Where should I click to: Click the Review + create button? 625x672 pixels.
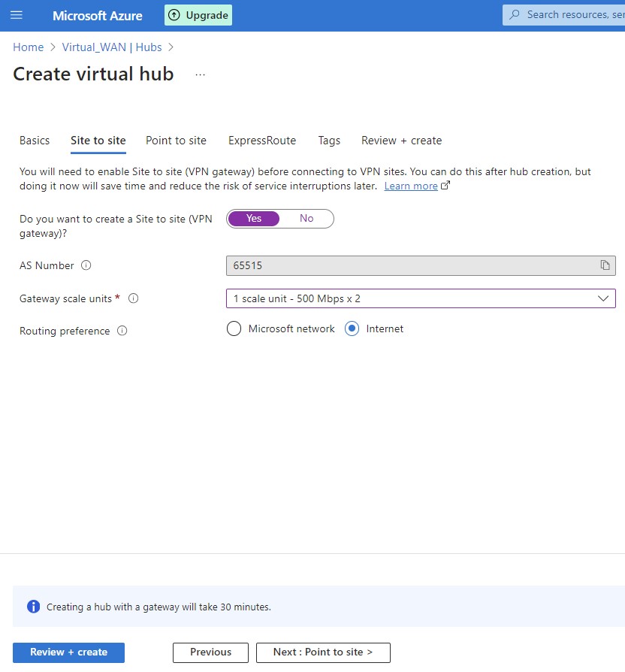coord(68,652)
